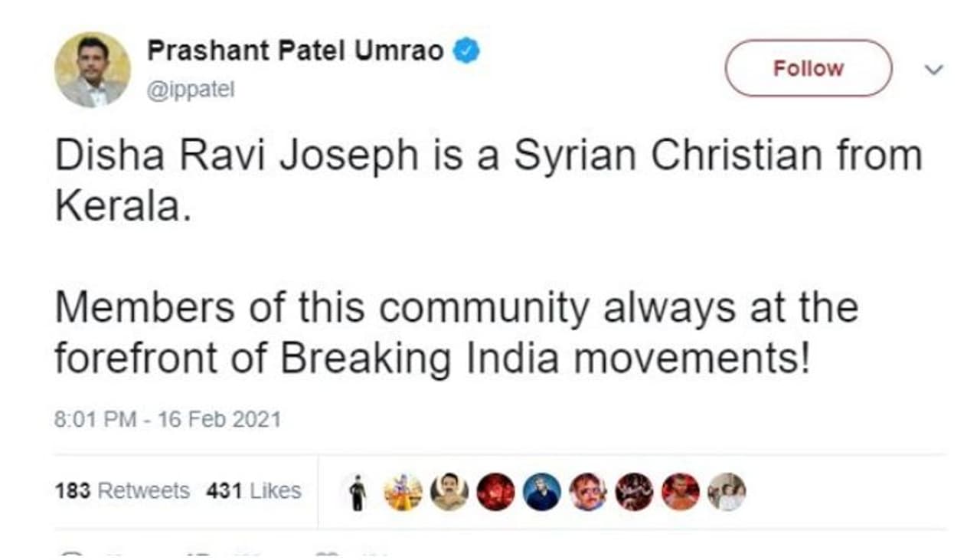This screenshot has height=560, width=980.
Task: Click the fourth liker avatar, bright red
Action: pos(495,492)
